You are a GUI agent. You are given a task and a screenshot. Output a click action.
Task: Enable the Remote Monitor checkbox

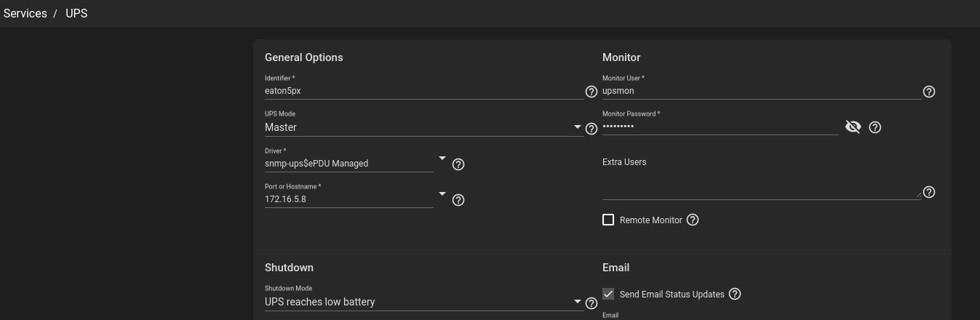click(x=608, y=220)
